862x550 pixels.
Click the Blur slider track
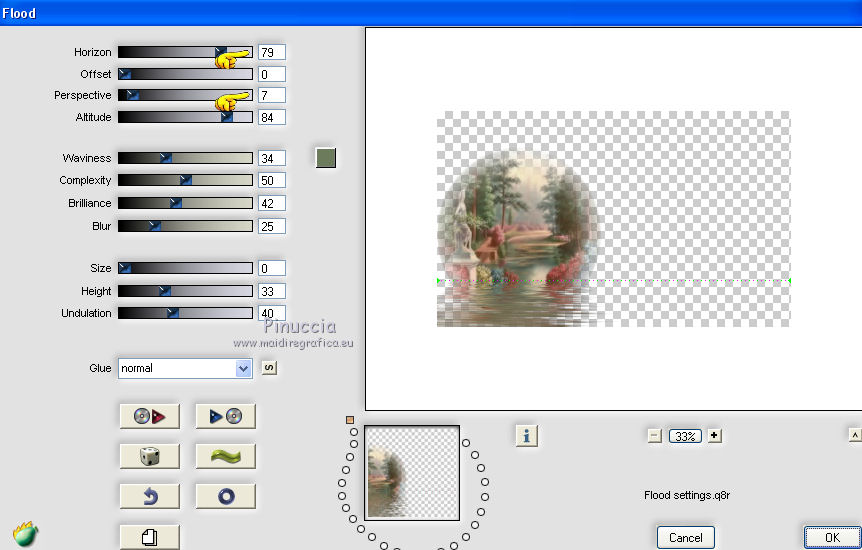click(185, 226)
